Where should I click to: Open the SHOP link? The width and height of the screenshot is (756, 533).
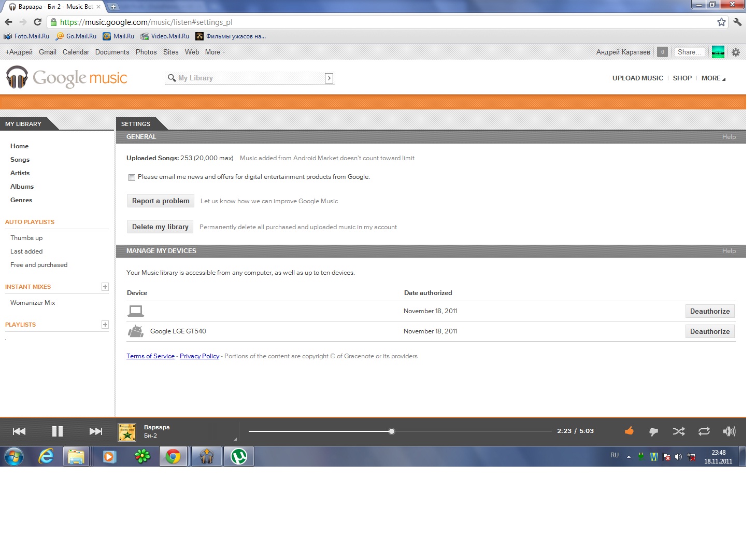click(682, 78)
